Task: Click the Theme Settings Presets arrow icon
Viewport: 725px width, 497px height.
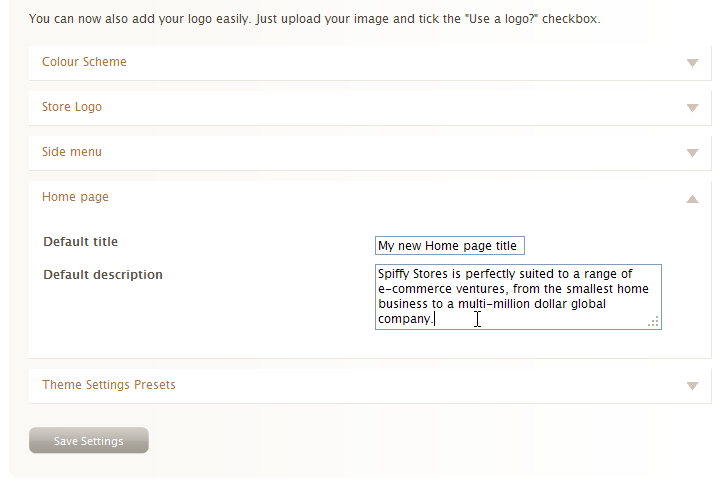Action: coord(692,386)
